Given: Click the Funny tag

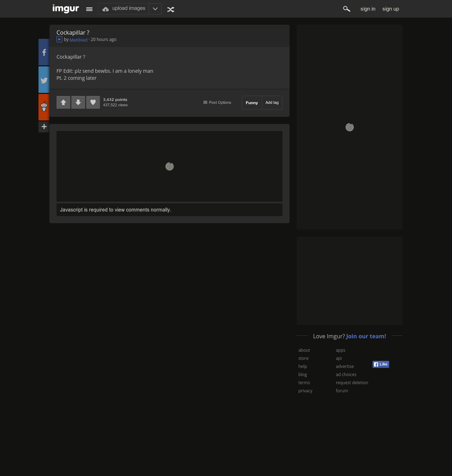Looking at the screenshot, I should point(252,103).
